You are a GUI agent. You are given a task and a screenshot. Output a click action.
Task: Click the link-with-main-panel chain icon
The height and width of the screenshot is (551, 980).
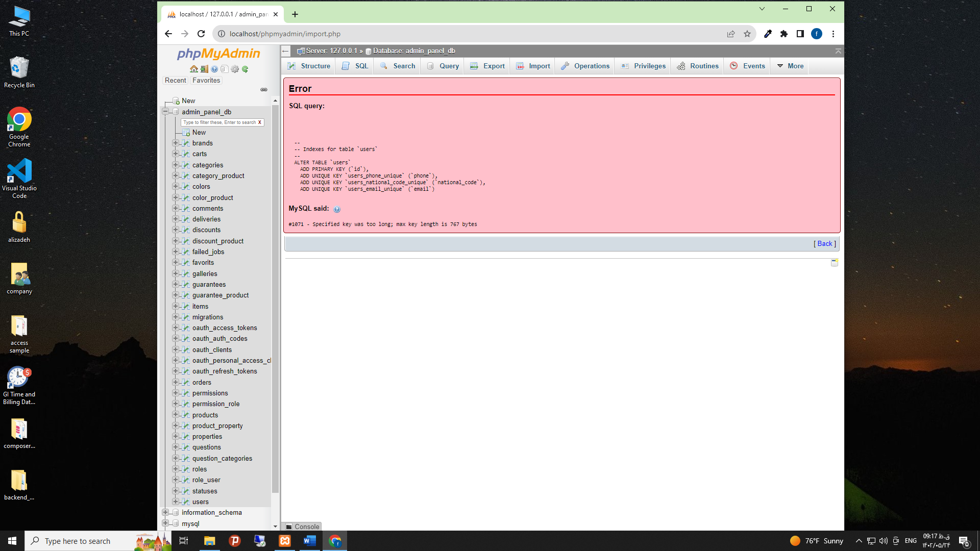point(264,90)
